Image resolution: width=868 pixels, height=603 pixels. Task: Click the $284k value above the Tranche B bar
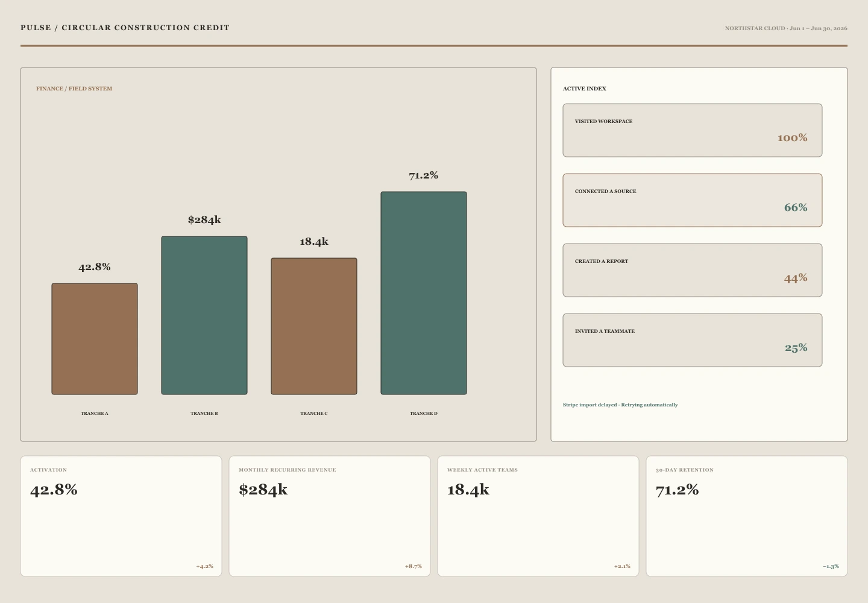point(204,220)
